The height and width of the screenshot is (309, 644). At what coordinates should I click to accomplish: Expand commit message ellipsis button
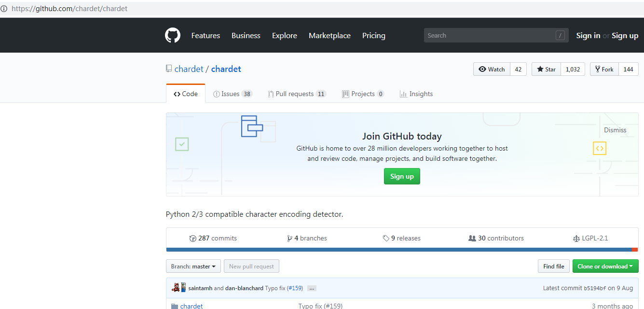click(x=312, y=288)
